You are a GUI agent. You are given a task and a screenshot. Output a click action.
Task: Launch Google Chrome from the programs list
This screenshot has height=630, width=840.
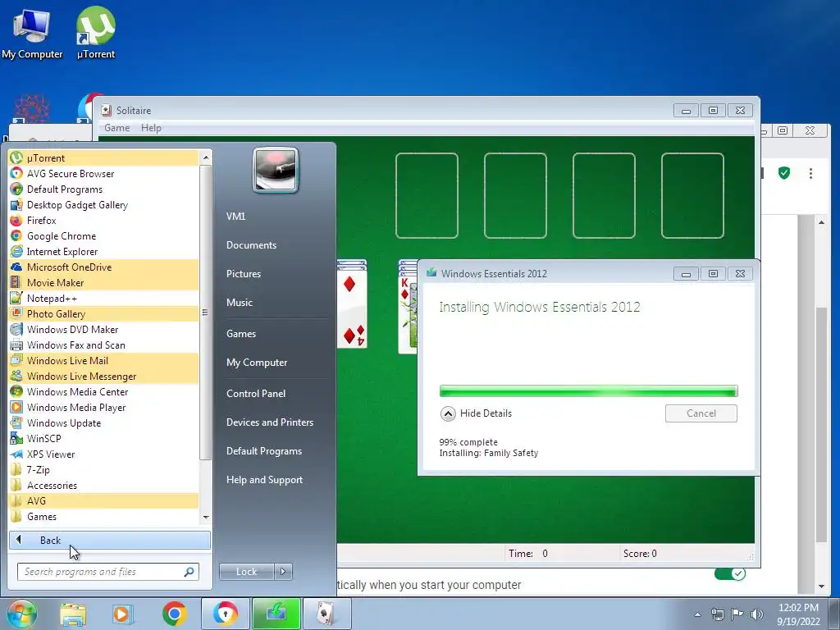click(103, 235)
